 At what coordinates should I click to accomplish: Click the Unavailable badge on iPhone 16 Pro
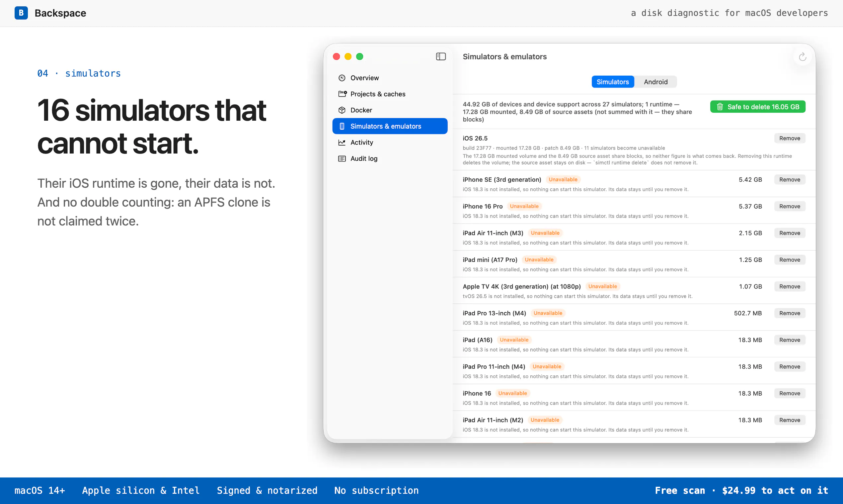524,206
